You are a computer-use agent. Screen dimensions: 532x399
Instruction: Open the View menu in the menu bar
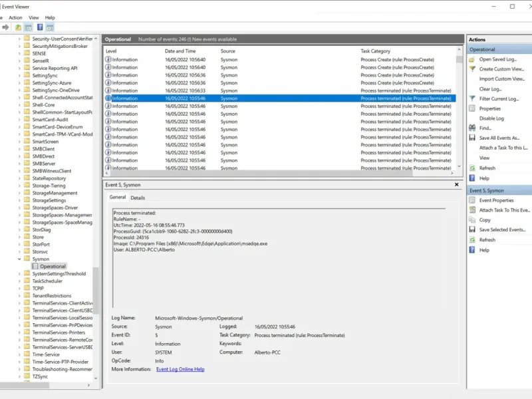34,18
